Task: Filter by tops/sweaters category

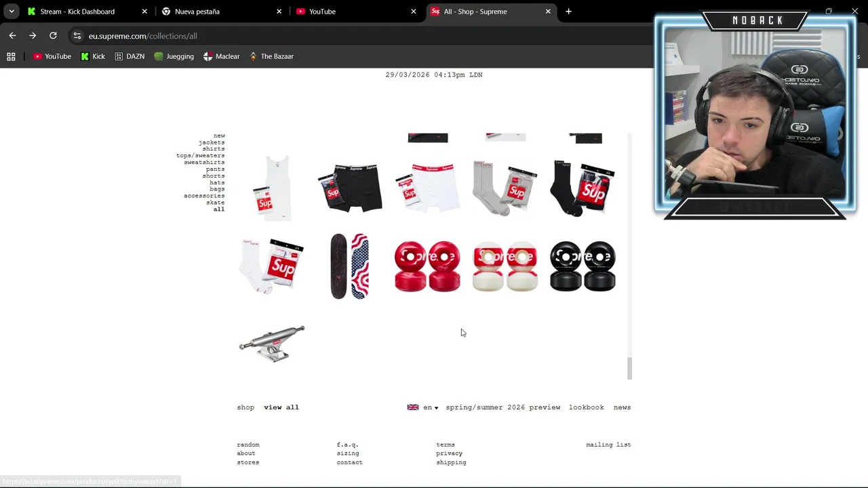Action: (201, 156)
